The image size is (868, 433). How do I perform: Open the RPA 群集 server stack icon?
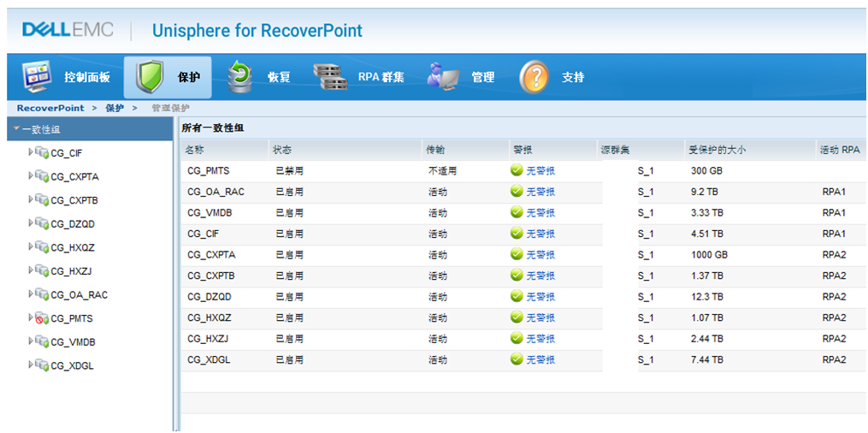tap(330, 77)
